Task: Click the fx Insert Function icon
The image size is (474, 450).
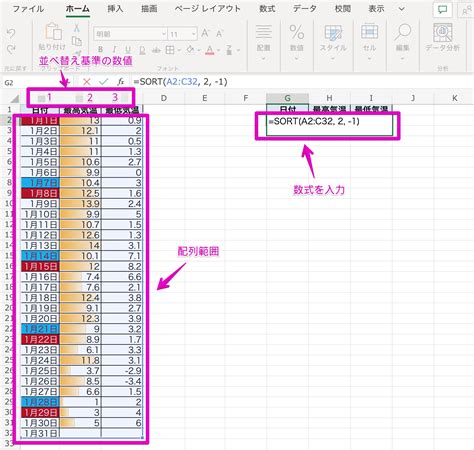Action: [121, 82]
